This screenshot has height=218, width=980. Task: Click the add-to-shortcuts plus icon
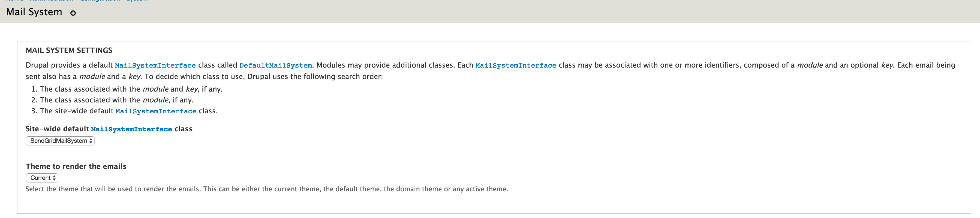coord(73,13)
